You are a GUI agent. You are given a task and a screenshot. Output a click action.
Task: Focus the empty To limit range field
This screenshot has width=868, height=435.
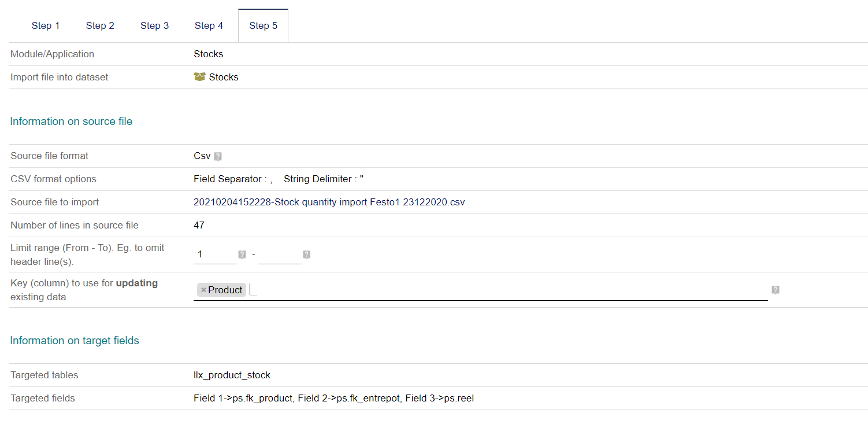coord(280,255)
